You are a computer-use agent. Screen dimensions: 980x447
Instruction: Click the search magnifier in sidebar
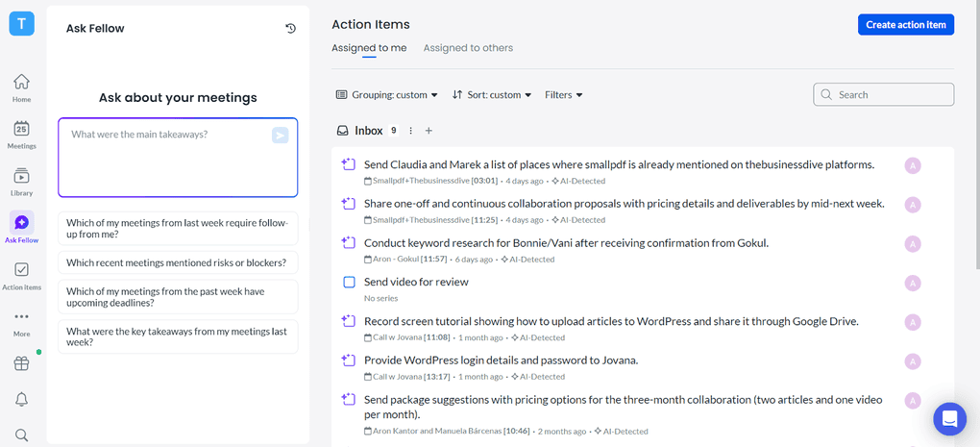click(x=21, y=435)
